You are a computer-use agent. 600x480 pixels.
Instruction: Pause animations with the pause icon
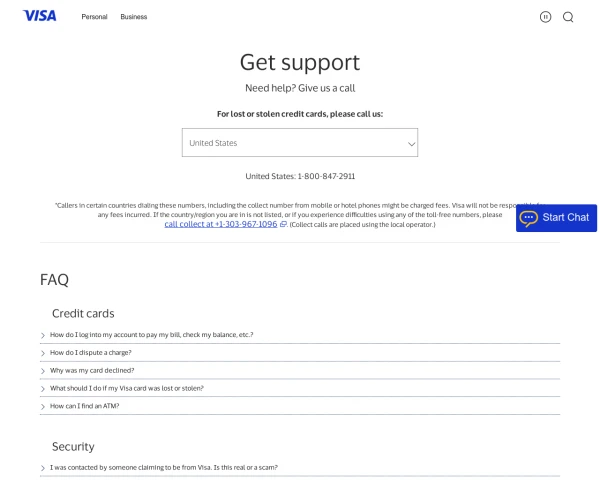(545, 17)
